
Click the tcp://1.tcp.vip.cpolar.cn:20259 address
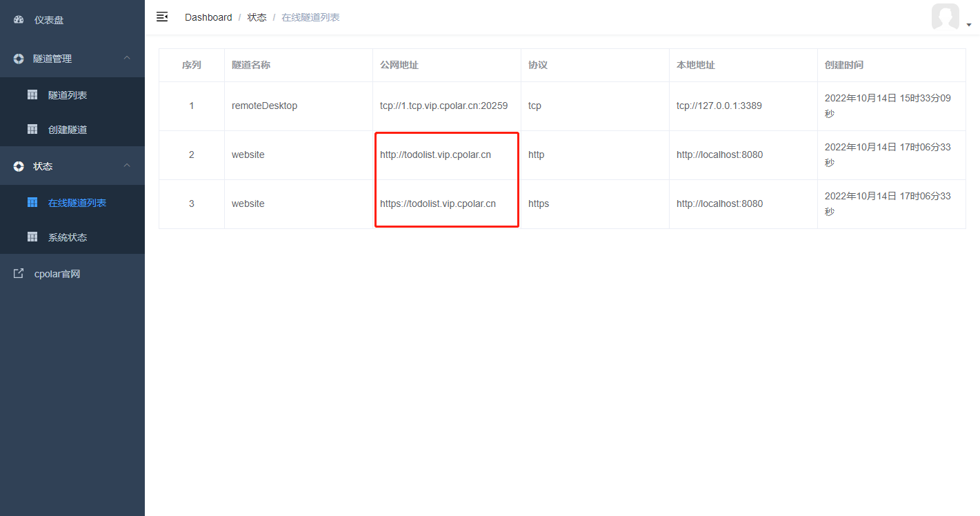pos(443,106)
